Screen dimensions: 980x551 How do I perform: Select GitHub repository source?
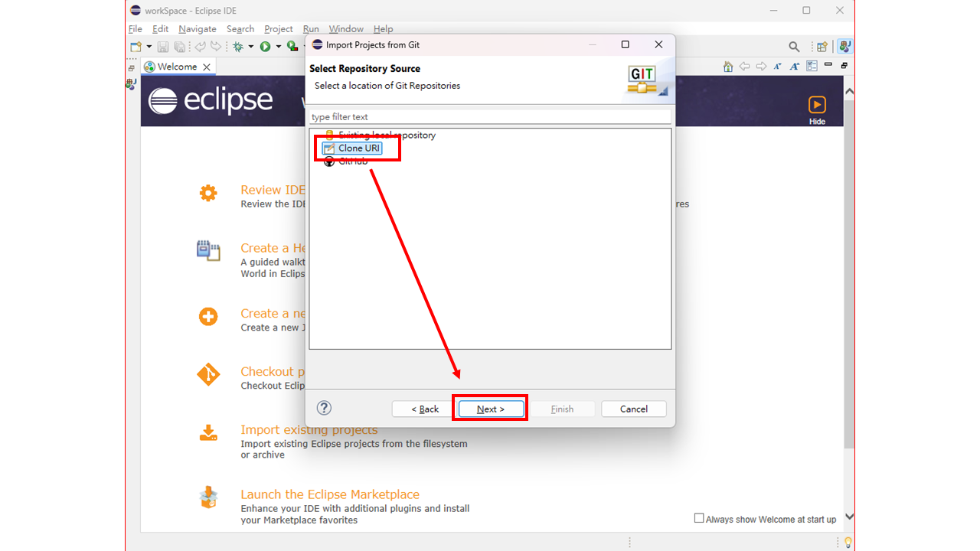click(x=345, y=161)
